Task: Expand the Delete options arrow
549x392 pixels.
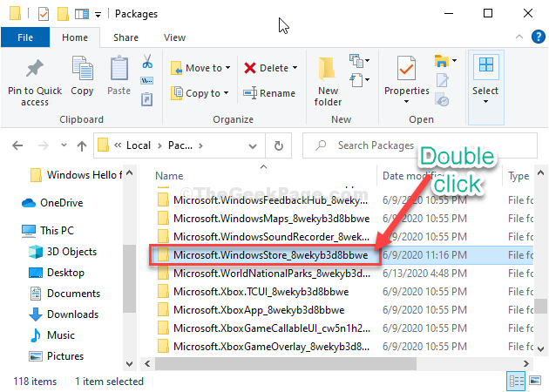Action: 295,68
